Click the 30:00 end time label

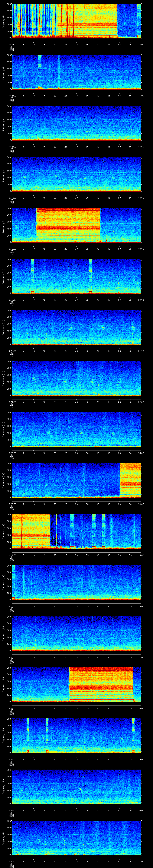pyautogui.click(x=141, y=810)
